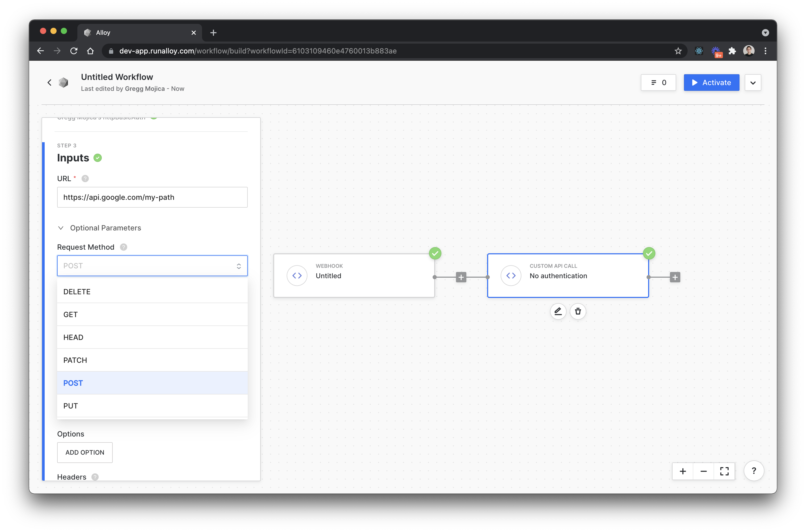The height and width of the screenshot is (532, 806).
Task: Click the back arrow next to the workflow title
Action: (50, 83)
